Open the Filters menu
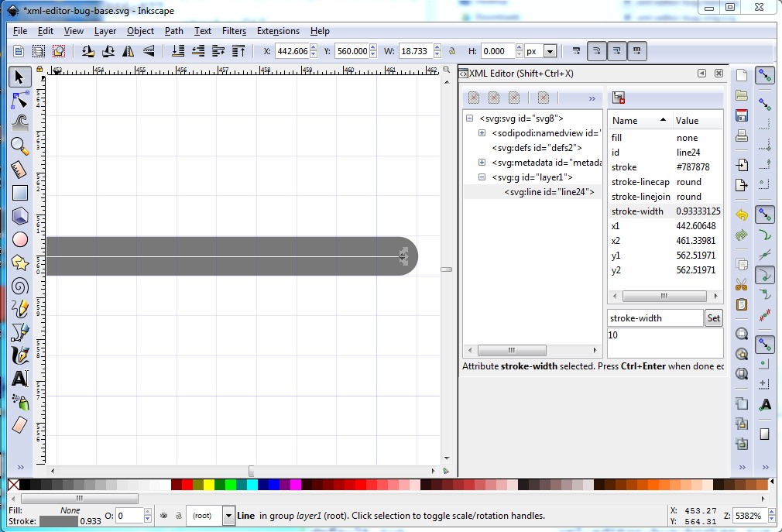 (235, 31)
